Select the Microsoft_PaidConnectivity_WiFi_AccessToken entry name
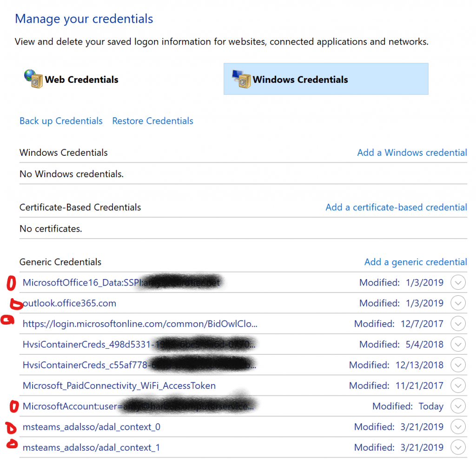 [119, 386]
